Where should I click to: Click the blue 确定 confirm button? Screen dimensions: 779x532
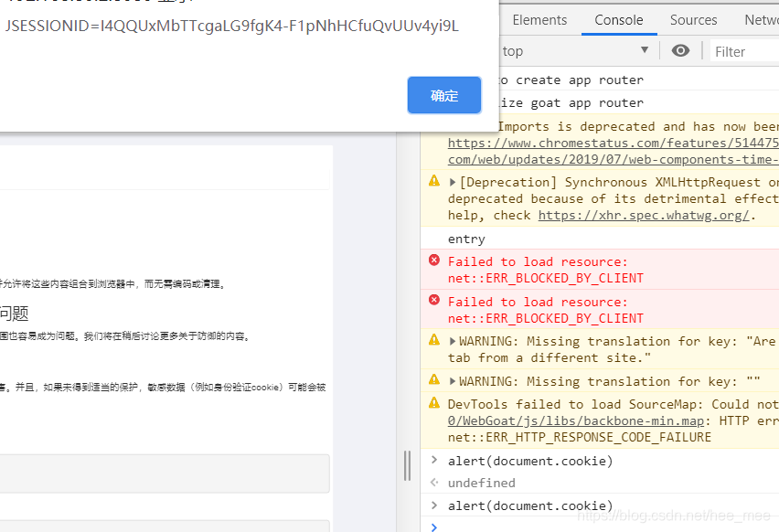[444, 95]
